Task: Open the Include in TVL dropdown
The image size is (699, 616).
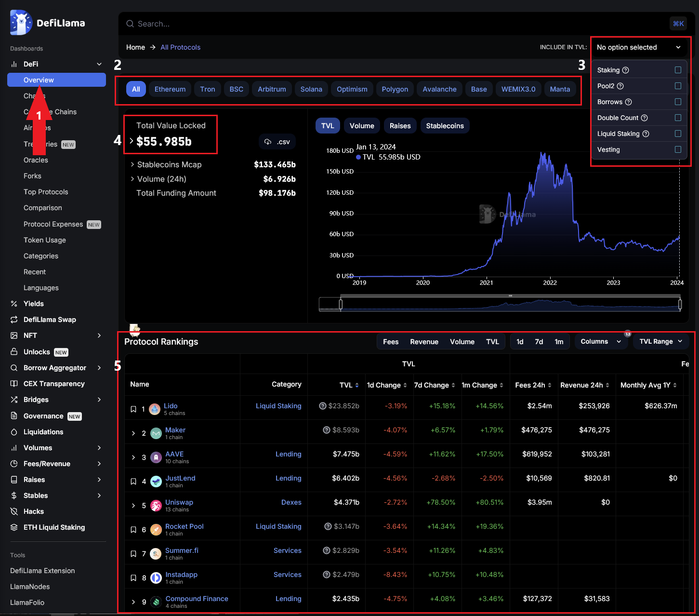Action: click(638, 47)
